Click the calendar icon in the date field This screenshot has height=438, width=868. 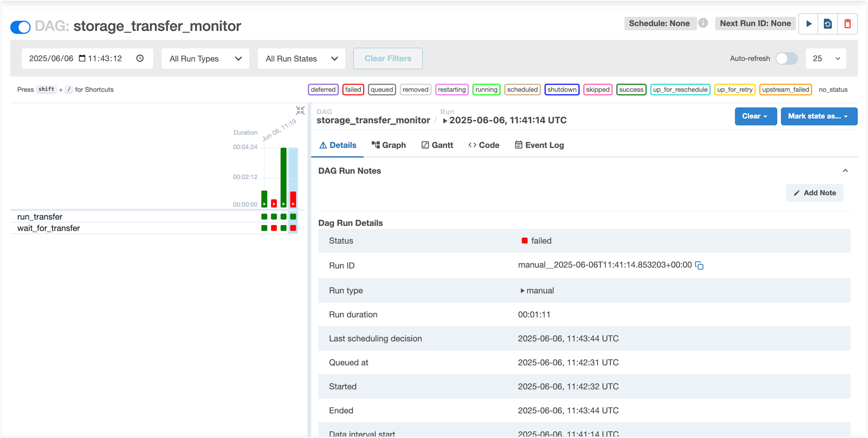pyautogui.click(x=82, y=58)
